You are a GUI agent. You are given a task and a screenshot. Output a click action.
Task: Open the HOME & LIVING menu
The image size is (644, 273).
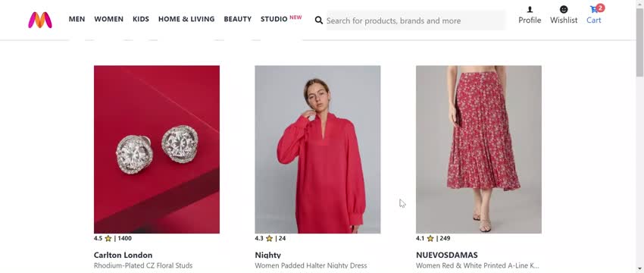coord(186,19)
